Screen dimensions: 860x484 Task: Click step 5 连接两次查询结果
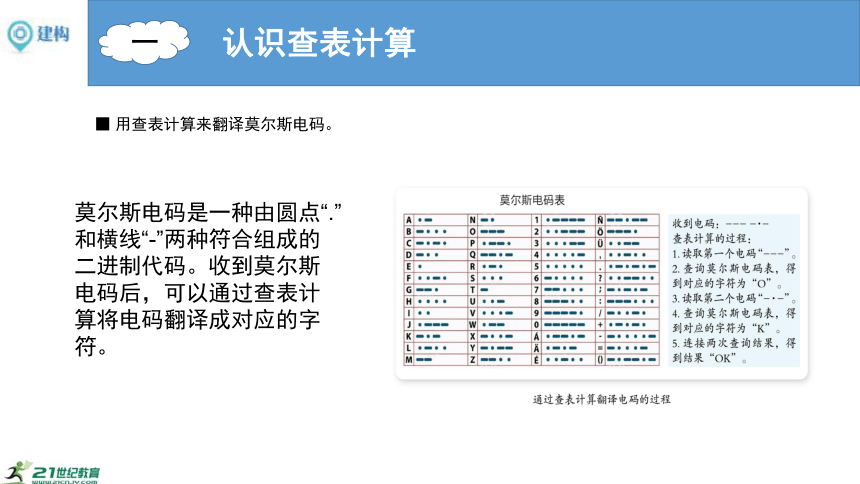(x=734, y=351)
